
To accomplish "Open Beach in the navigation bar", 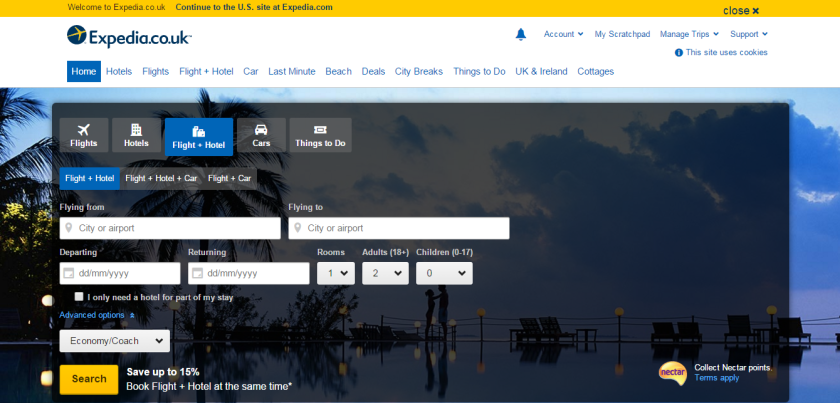I will click(x=339, y=71).
